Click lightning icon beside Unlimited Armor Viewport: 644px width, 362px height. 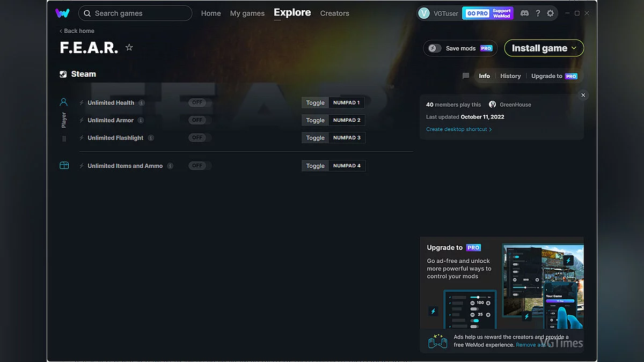(x=82, y=120)
